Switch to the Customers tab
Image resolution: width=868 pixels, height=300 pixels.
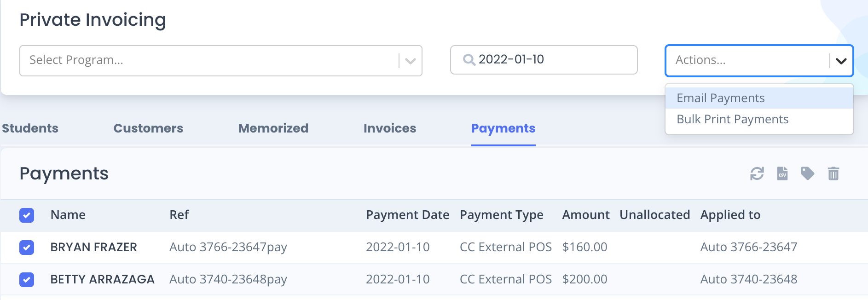(148, 128)
